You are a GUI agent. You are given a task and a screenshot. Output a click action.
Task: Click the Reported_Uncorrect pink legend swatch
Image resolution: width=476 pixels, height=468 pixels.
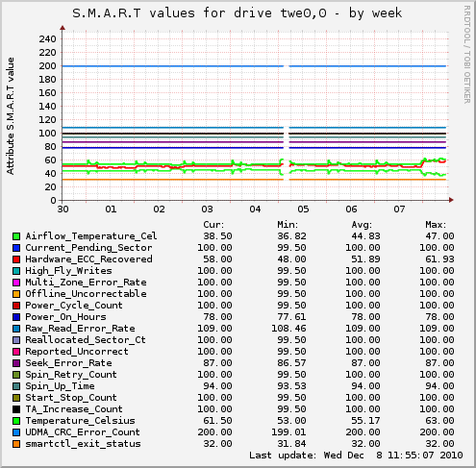16,352
